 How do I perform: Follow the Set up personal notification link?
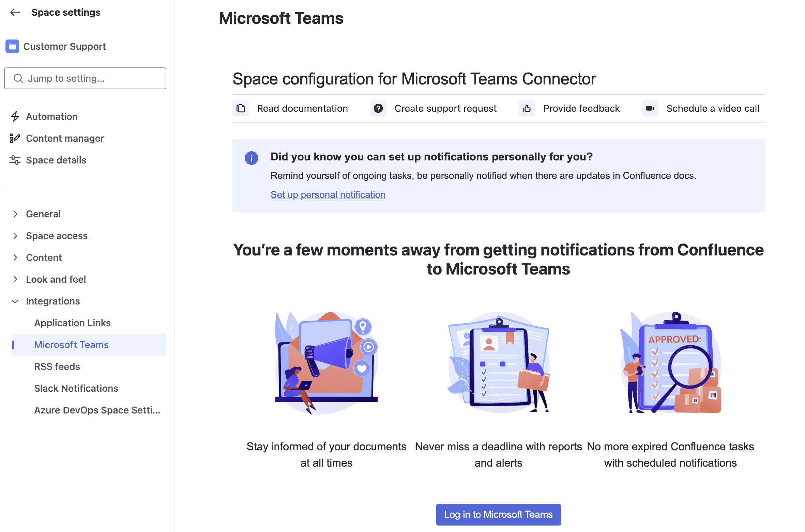pyautogui.click(x=328, y=194)
